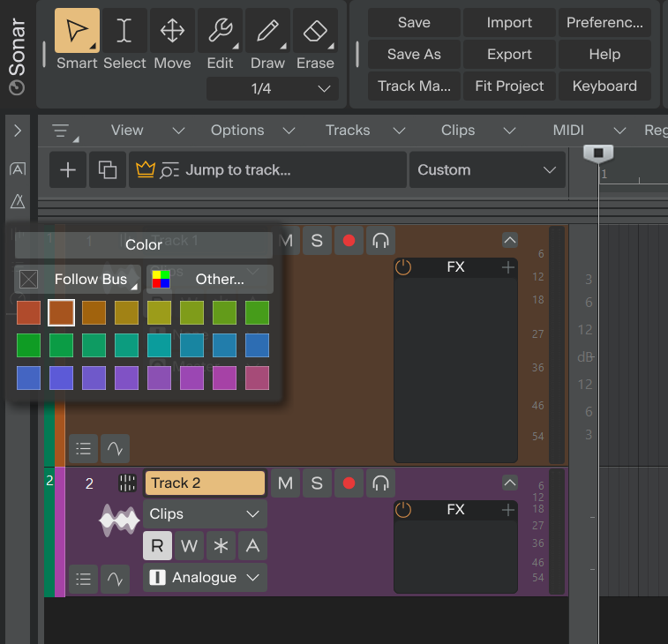Solo Track 2
The width and height of the screenshot is (668, 644).
317,483
